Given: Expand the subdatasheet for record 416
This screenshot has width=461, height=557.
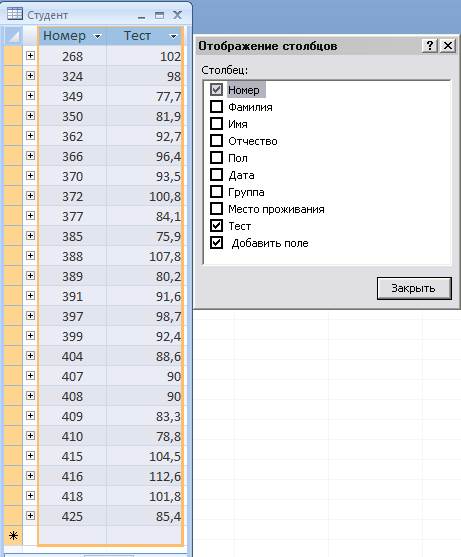Looking at the screenshot, I should pos(30,476).
